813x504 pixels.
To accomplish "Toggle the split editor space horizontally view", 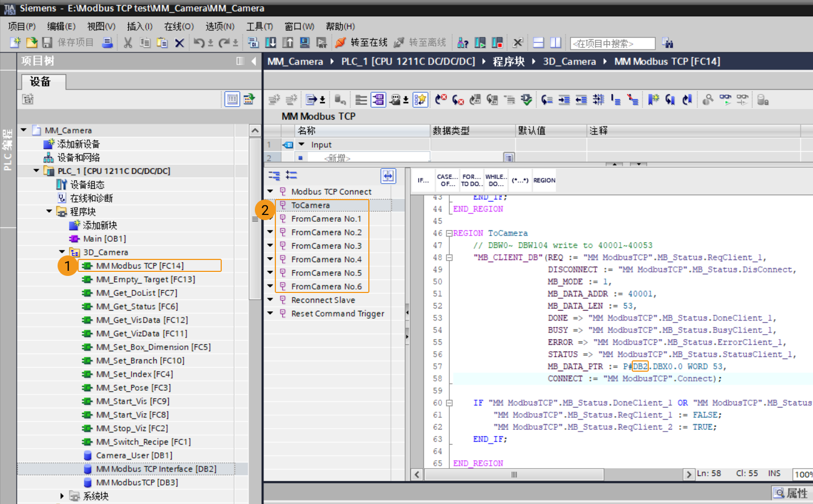I will click(x=537, y=42).
